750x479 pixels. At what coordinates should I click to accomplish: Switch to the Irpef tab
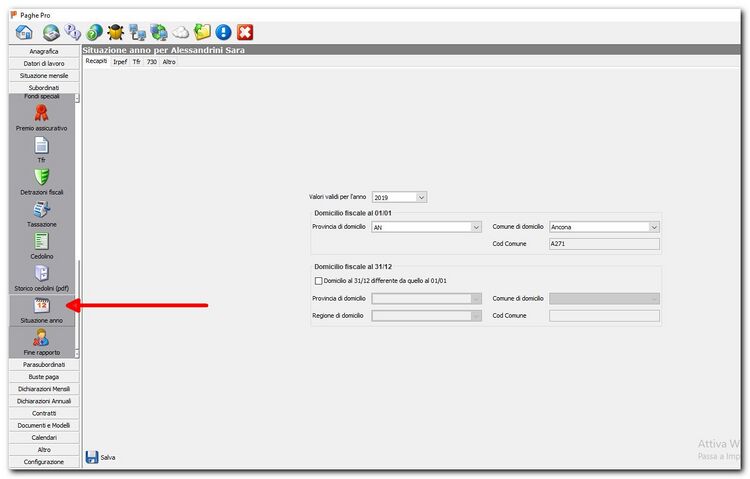pos(120,61)
